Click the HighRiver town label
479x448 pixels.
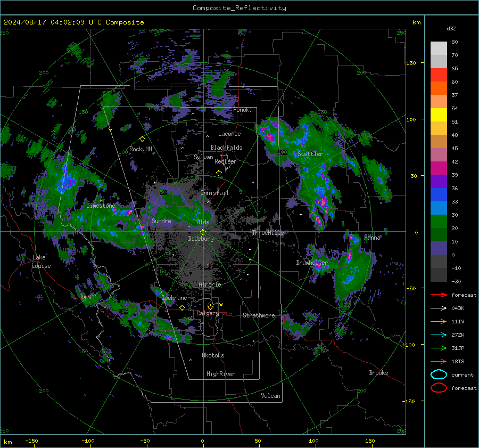tap(221, 374)
